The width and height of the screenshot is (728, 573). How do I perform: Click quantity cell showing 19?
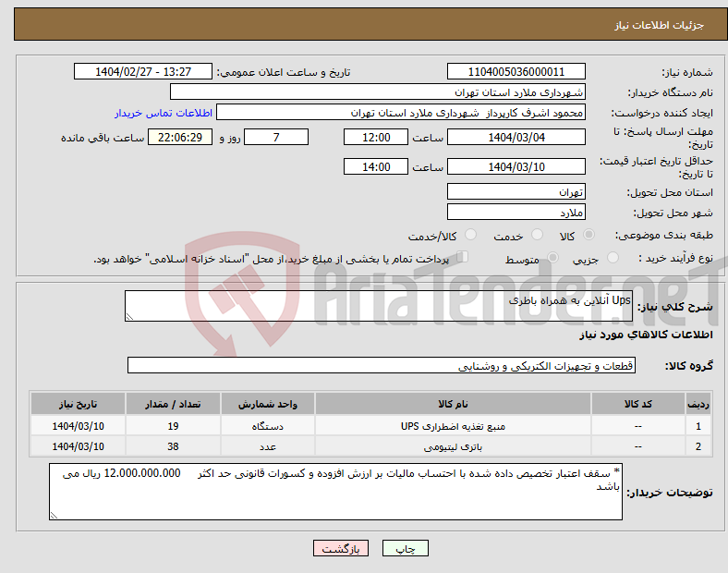(173, 426)
